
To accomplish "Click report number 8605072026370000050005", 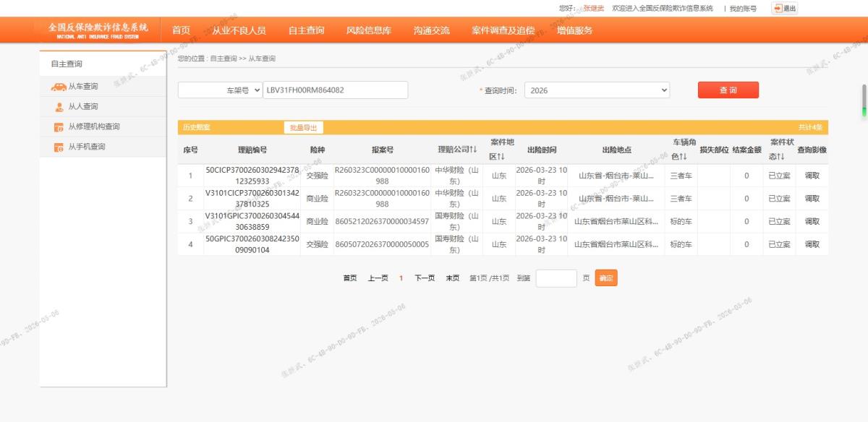I will 383,245.
